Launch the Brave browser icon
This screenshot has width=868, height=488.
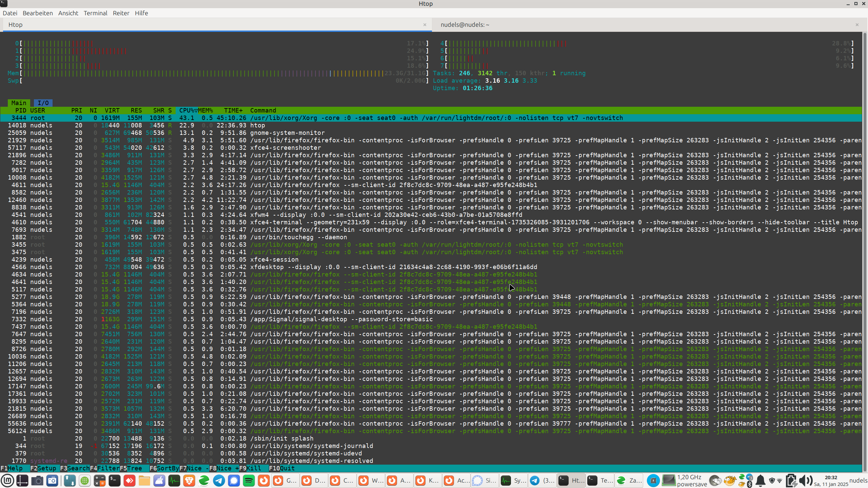[x=189, y=481]
